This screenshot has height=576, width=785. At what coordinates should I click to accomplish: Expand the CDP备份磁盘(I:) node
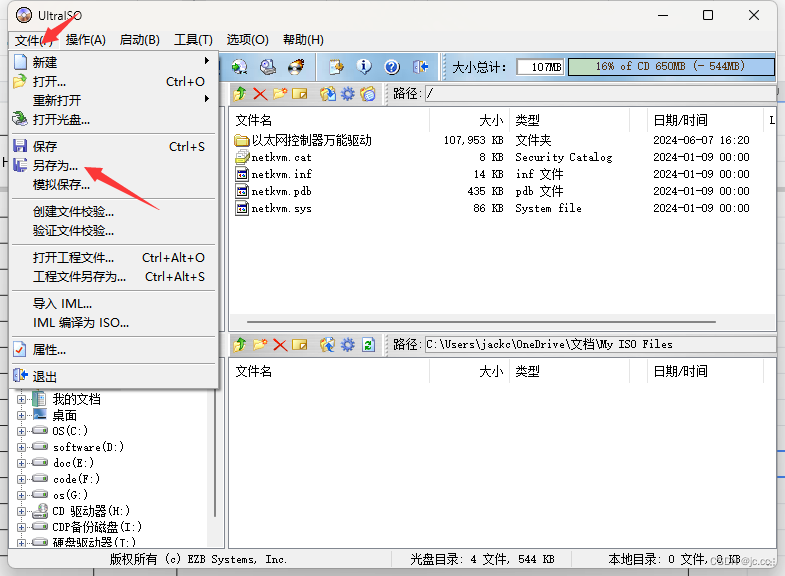tap(21, 527)
